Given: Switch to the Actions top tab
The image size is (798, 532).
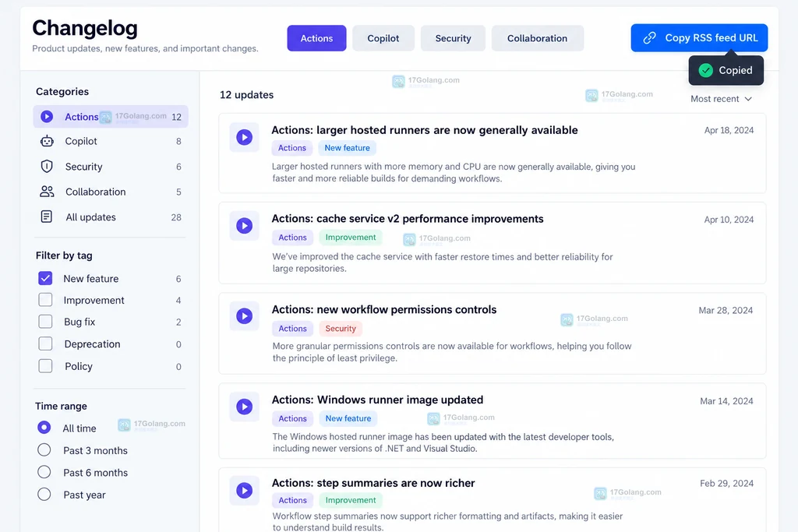Looking at the screenshot, I should click(316, 38).
